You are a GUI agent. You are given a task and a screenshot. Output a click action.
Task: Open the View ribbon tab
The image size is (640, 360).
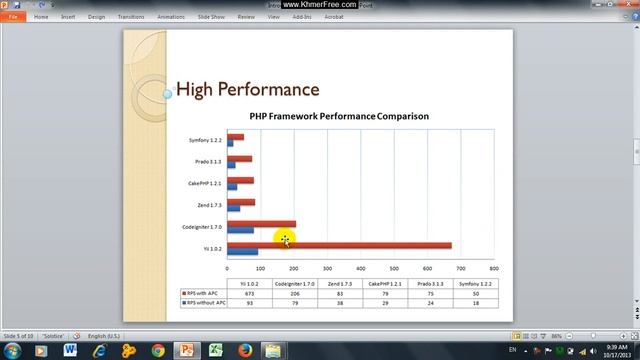click(273, 17)
